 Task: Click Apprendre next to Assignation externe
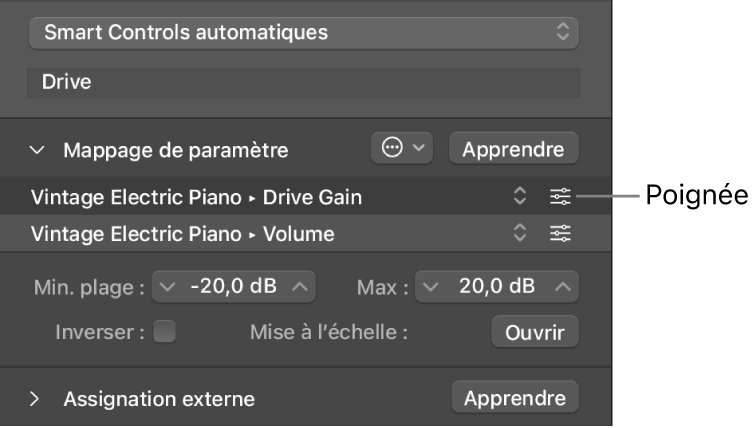515,398
